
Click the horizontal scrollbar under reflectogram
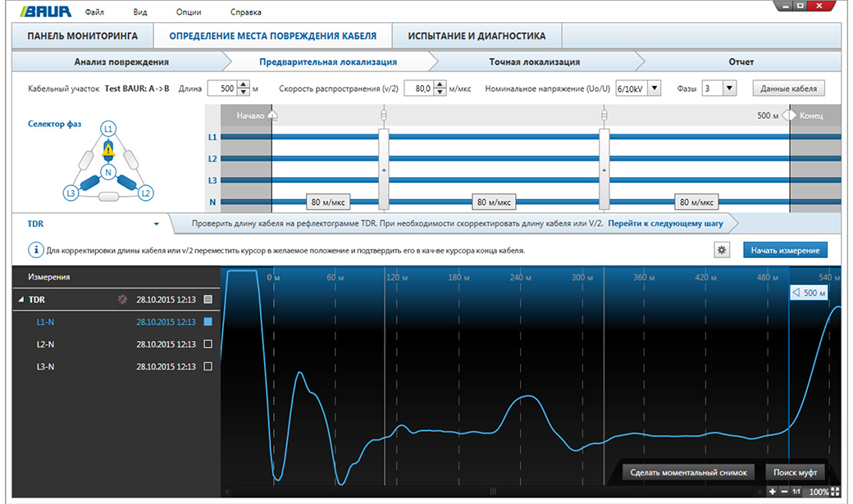(493, 492)
